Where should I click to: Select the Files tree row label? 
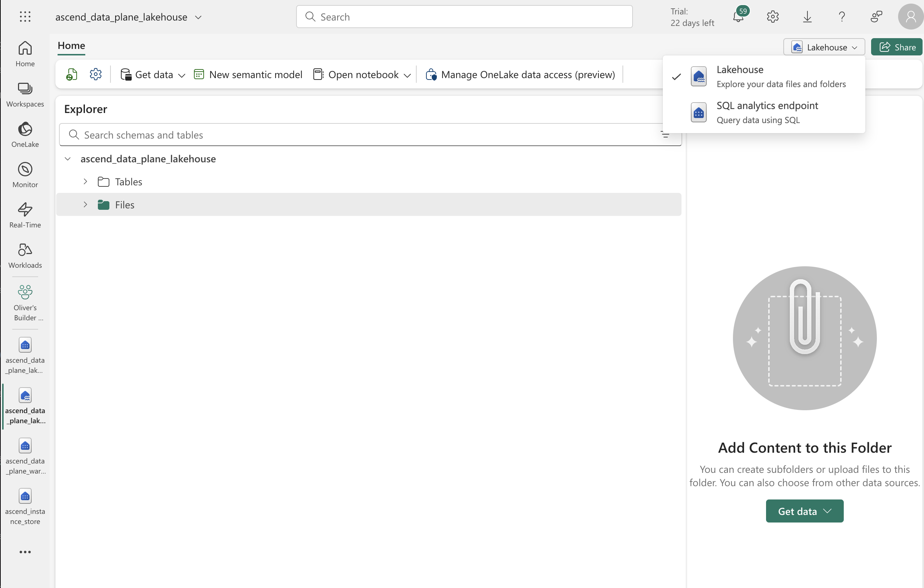125,204
